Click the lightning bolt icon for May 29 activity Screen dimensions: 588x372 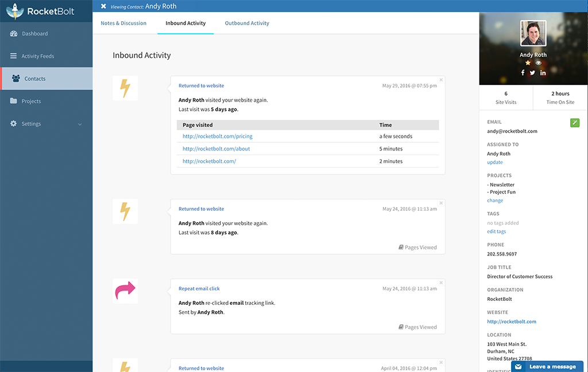coord(125,88)
